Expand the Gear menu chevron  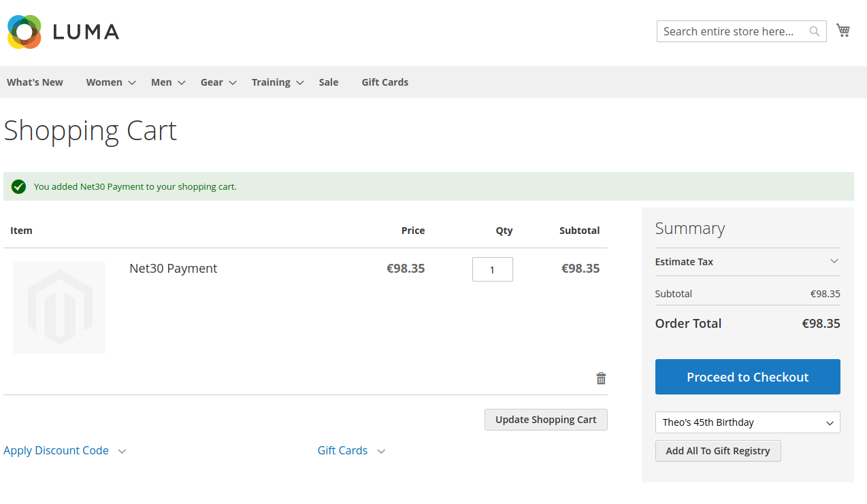click(x=233, y=83)
